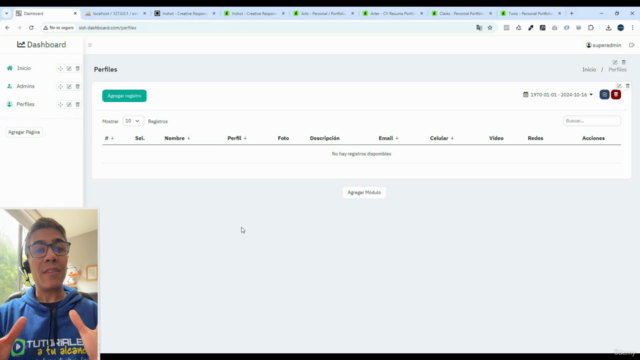Image resolution: width=640 pixels, height=360 pixels.
Task: Close the Dashboard browser tab
Action: [75, 13]
